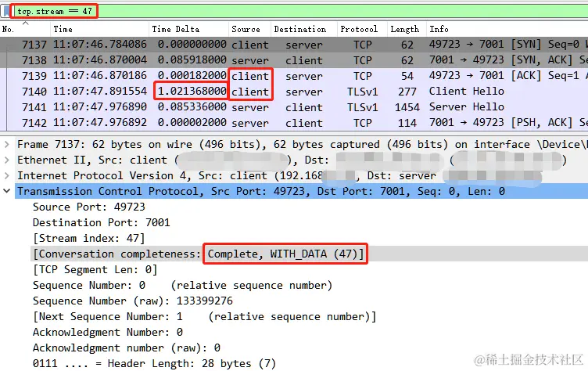Image resolution: width=588 pixels, height=371 pixels.
Task: Select Sequence Number: 0 relative field
Action: point(182,286)
